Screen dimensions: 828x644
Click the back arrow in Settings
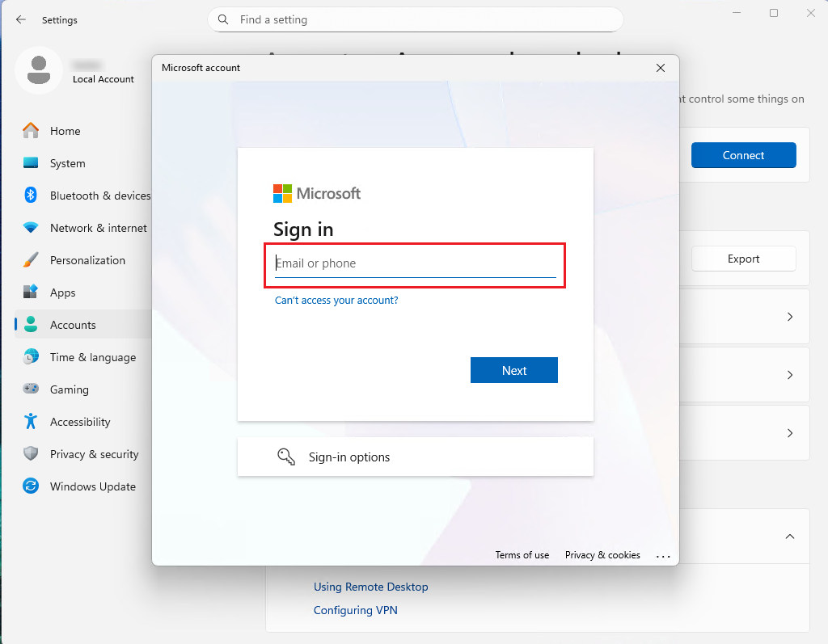point(21,19)
